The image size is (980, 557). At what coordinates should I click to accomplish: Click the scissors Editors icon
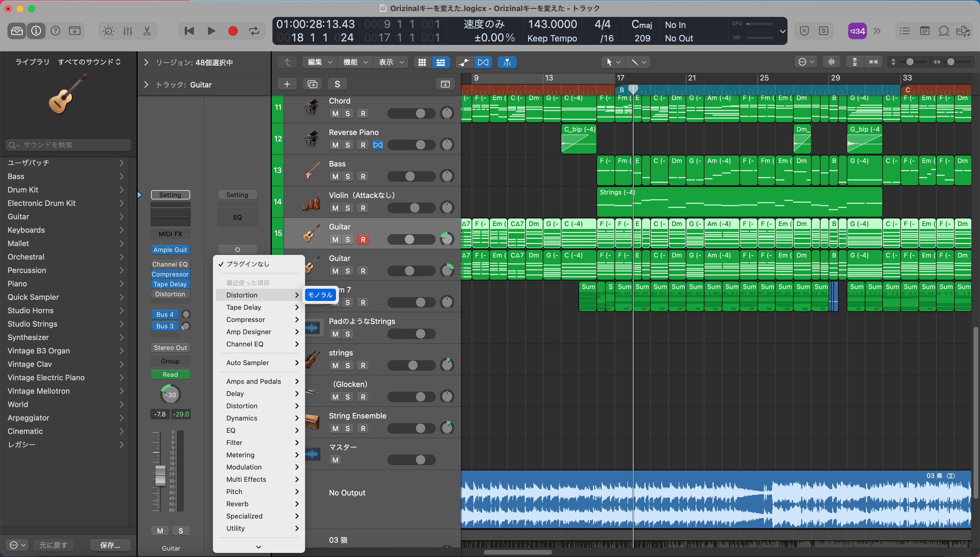147,31
